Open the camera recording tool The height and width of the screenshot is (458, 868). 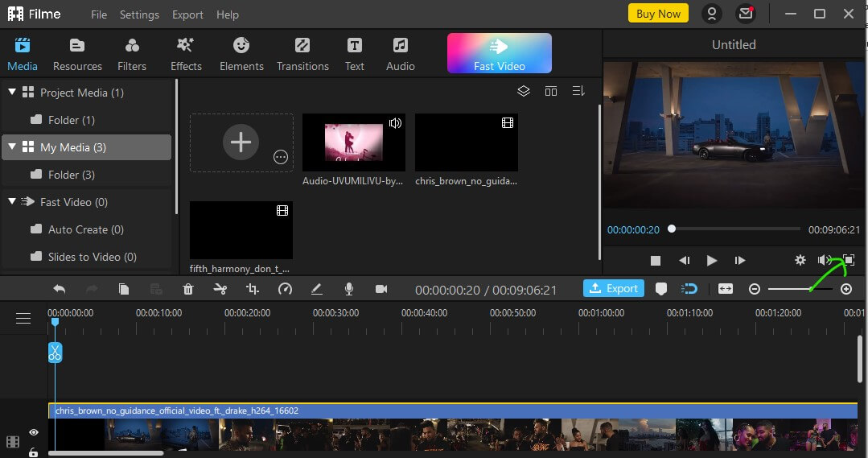click(381, 288)
